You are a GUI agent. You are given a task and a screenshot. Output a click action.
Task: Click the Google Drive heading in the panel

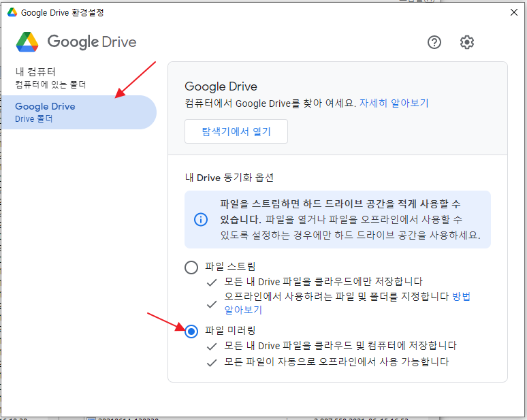(x=221, y=86)
